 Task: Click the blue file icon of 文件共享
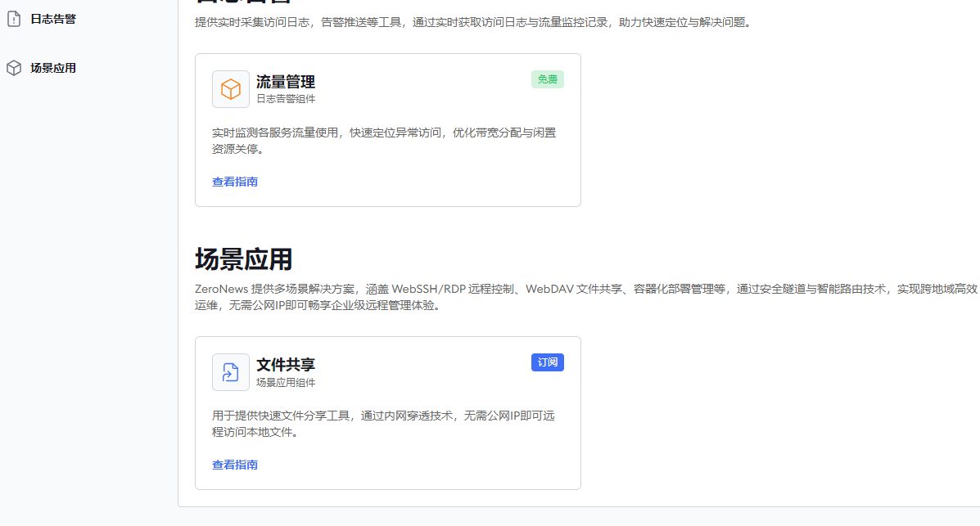[231, 372]
